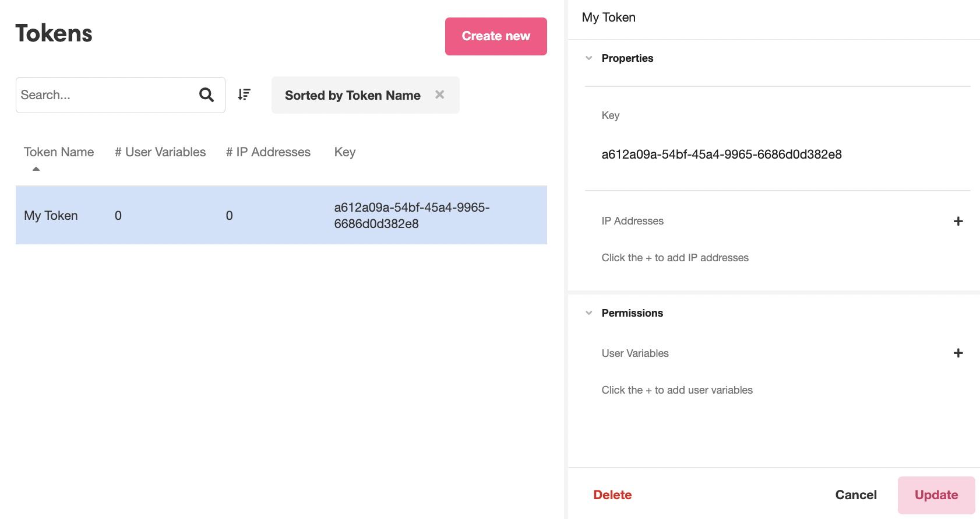This screenshot has width=980, height=519.
Task: Toggle the Token Name sort arrow
Action: pos(36,169)
